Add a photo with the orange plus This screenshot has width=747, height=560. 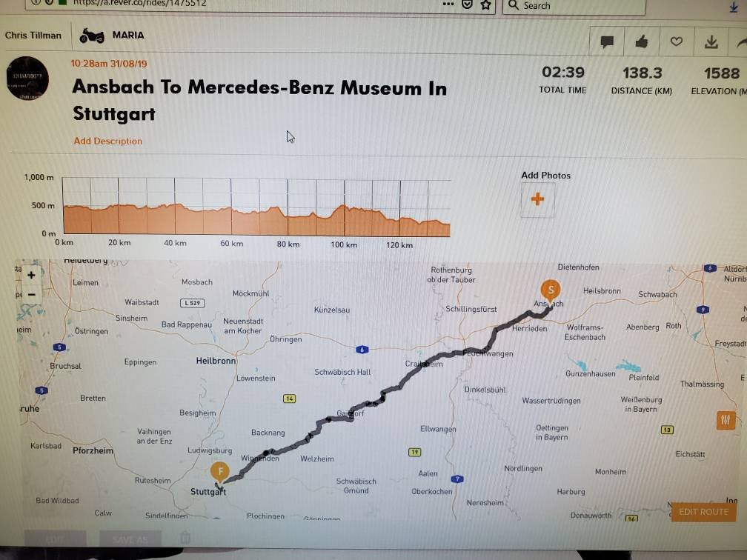[537, 199]
